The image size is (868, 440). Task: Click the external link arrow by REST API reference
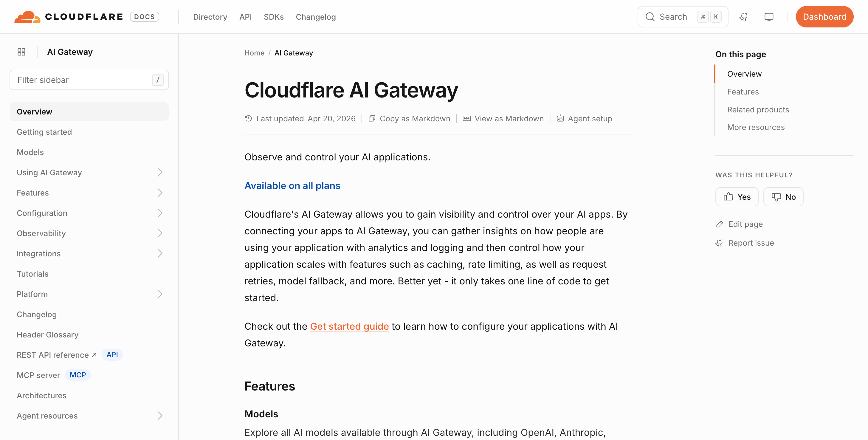pyautogui.click(x=94, y=355)
